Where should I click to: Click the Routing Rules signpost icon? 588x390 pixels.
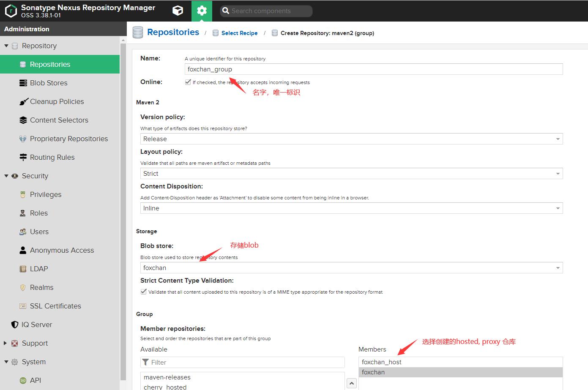pos(23,157)
